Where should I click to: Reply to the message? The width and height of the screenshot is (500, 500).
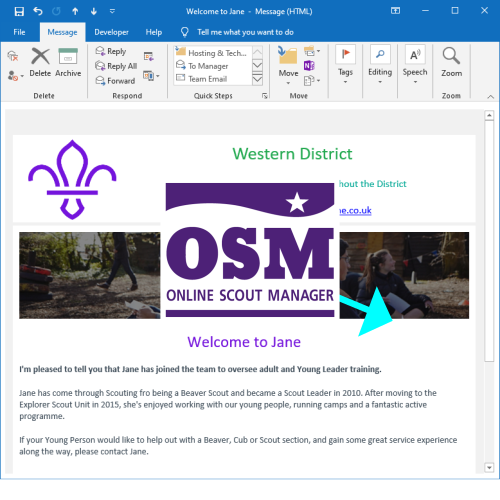(111, 51)
